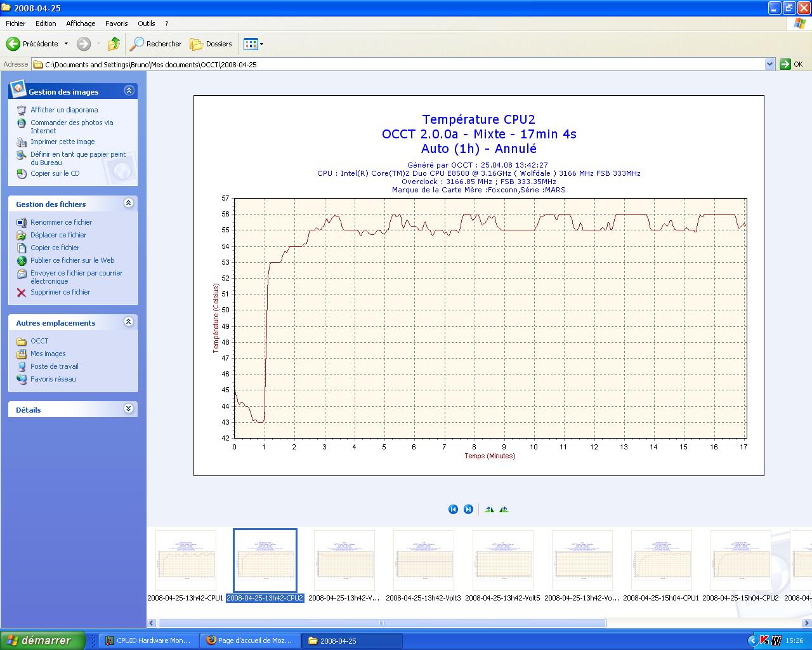Collapse the Gestion des images panel
Image resolution: width=812 pixels, height=650 pixels.
(129, 91)
